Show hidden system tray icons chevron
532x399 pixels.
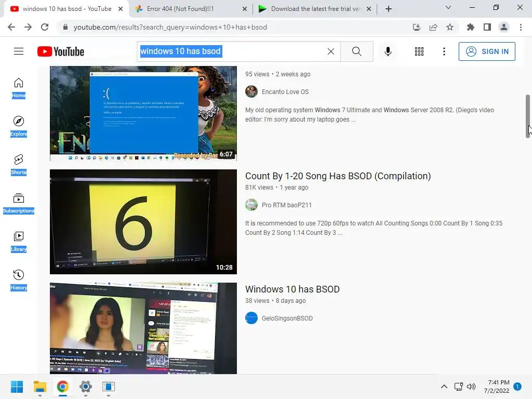pos(444,387)
